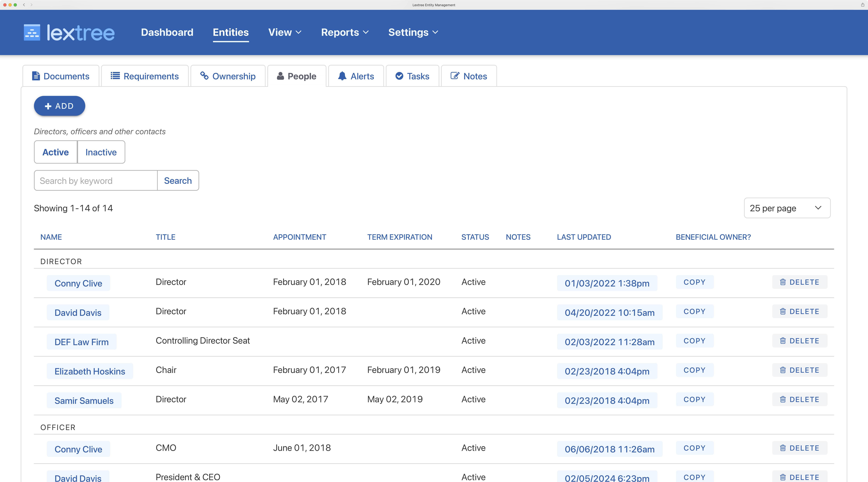Go to Dashboard
The width and height of the screenshot is (868, 482).
tap(167, 32)
